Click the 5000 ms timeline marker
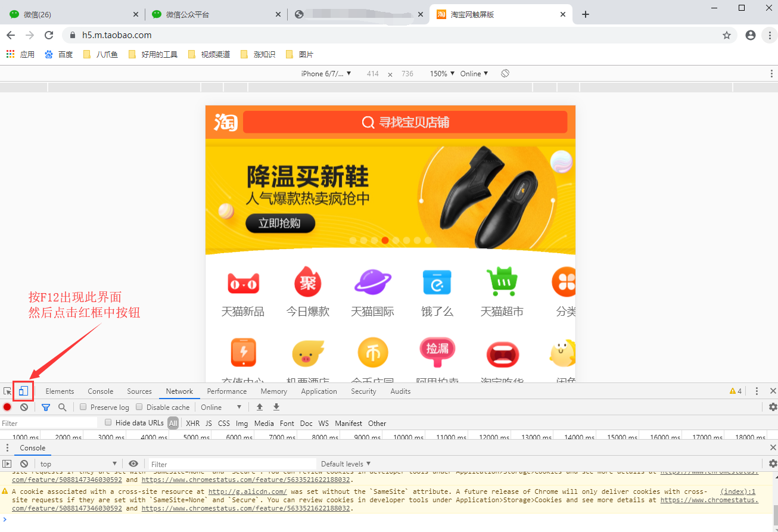The image size is (778, 532). (196, 437)
